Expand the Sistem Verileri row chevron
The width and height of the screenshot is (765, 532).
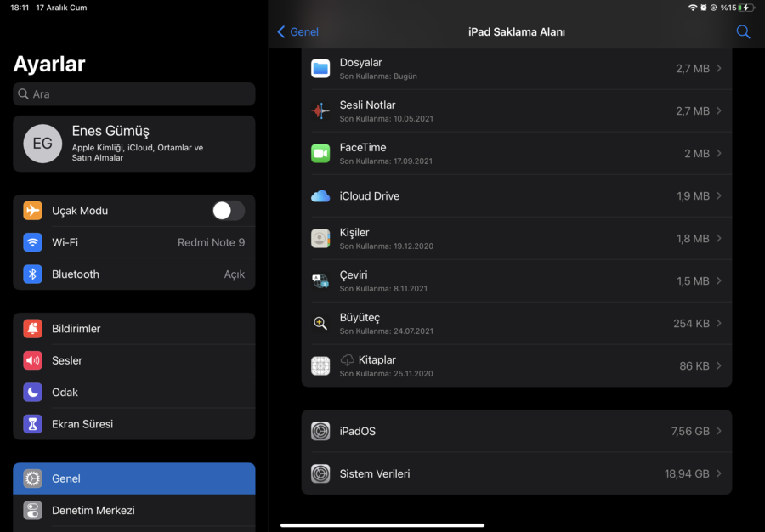pos(719,473)
